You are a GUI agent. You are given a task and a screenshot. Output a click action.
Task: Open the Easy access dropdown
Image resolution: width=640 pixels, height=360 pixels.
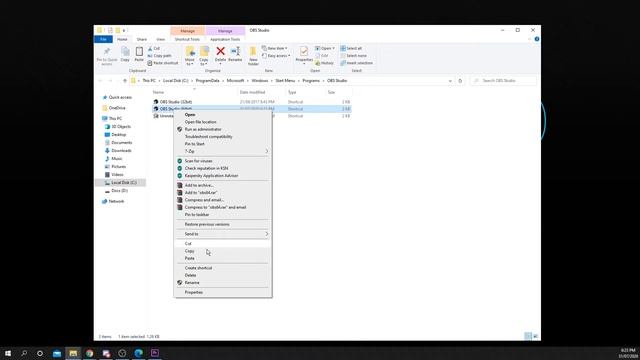(x=276, y=56)
